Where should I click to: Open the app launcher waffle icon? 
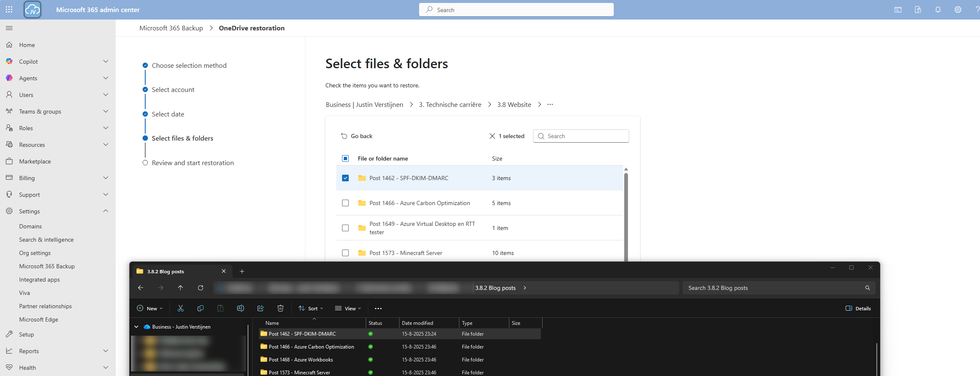coord(9,10)
